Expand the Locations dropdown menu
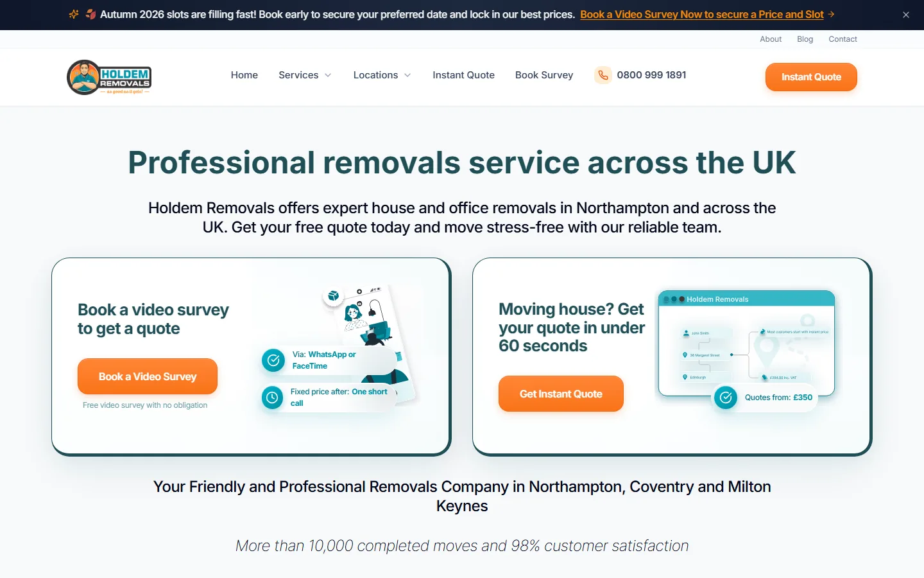 point(382,75)
